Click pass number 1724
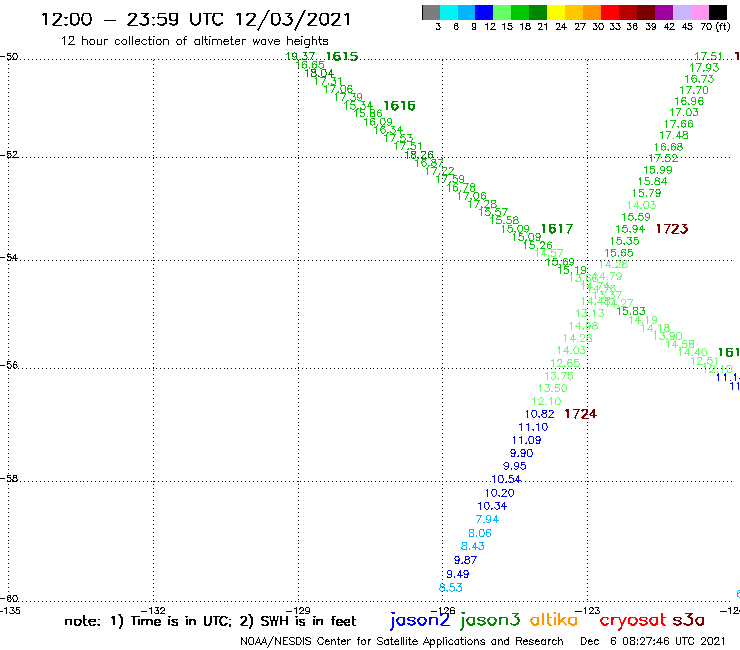 click(x=580, y=414)
